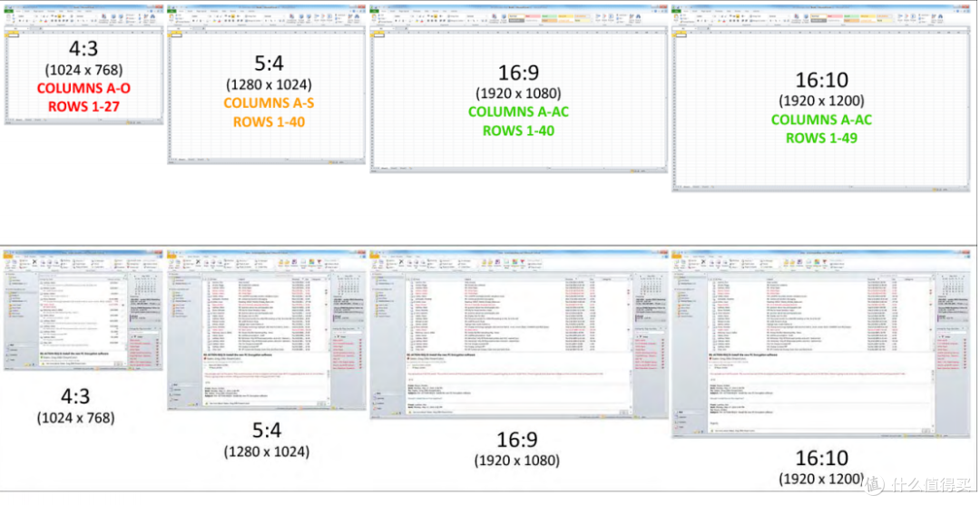This screenshot has height=505, width=980.
Task: Click the '16:10' heading below the Outlook window
Action: point(821,458)
